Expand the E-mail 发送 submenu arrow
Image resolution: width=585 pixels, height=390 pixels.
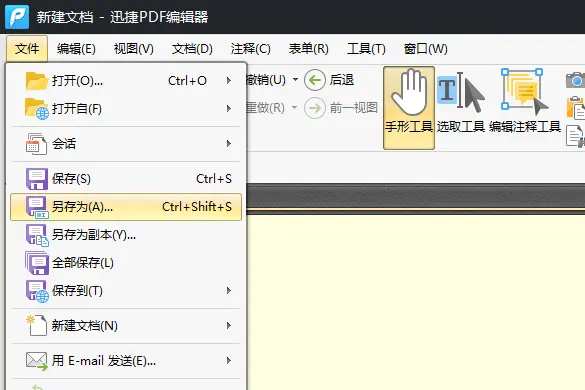coord(229,361)
